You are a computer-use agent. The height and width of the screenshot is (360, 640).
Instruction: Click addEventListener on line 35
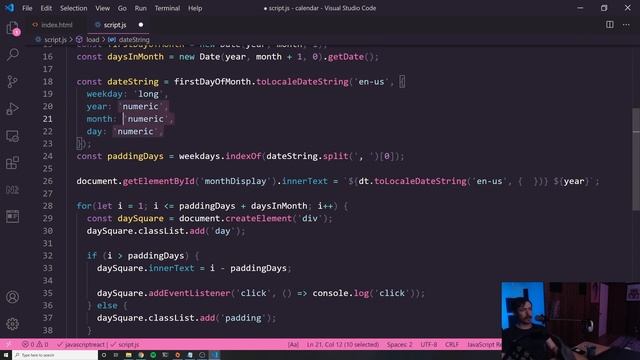[x=189, y=293]
